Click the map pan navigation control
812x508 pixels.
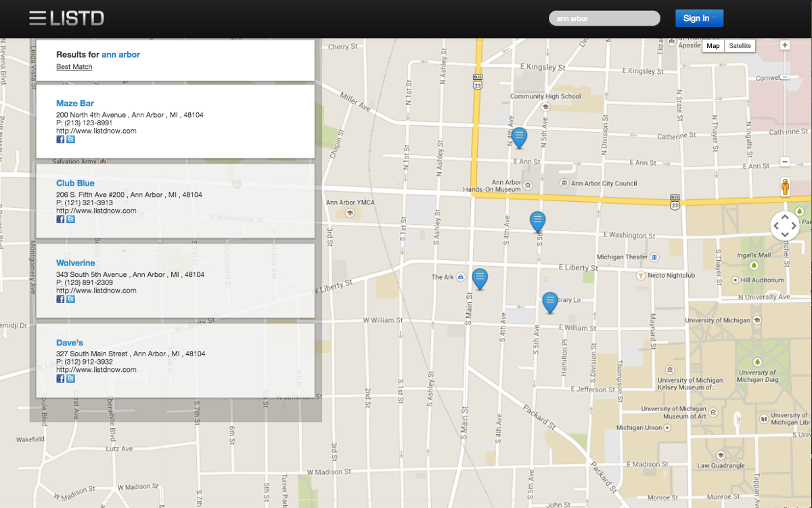[785, 226]
